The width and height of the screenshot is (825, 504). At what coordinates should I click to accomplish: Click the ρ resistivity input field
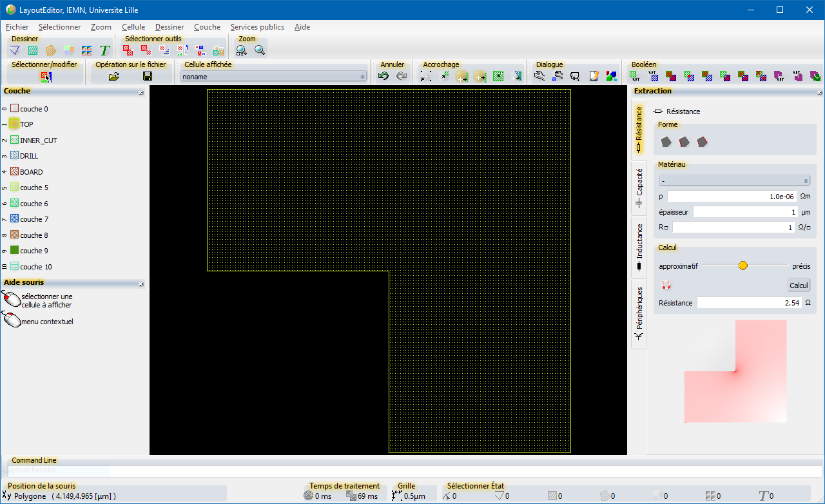click(x=732, y=197)
